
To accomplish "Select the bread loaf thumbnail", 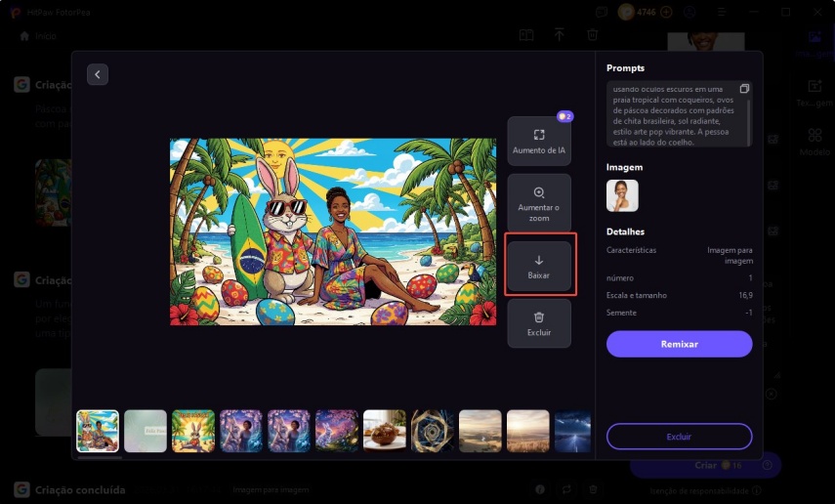I will coord(384,431).
